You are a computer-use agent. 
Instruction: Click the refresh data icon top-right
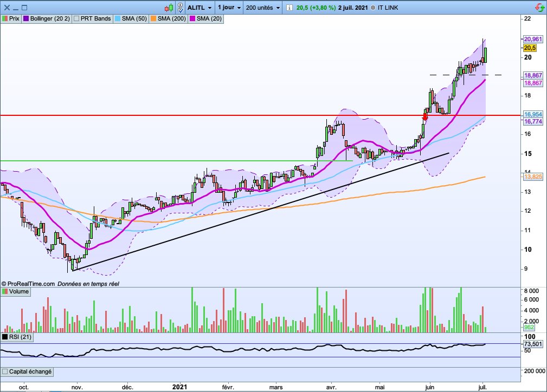[538, 8]
